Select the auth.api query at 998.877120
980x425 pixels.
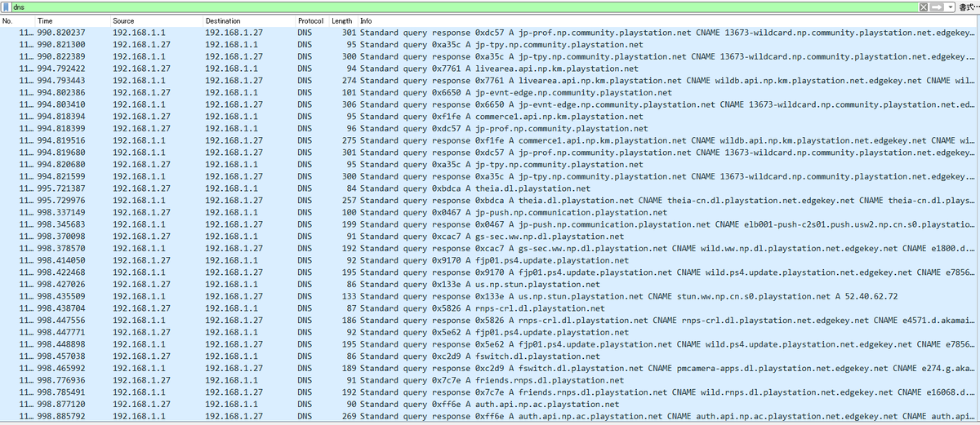tap(487, 404)
